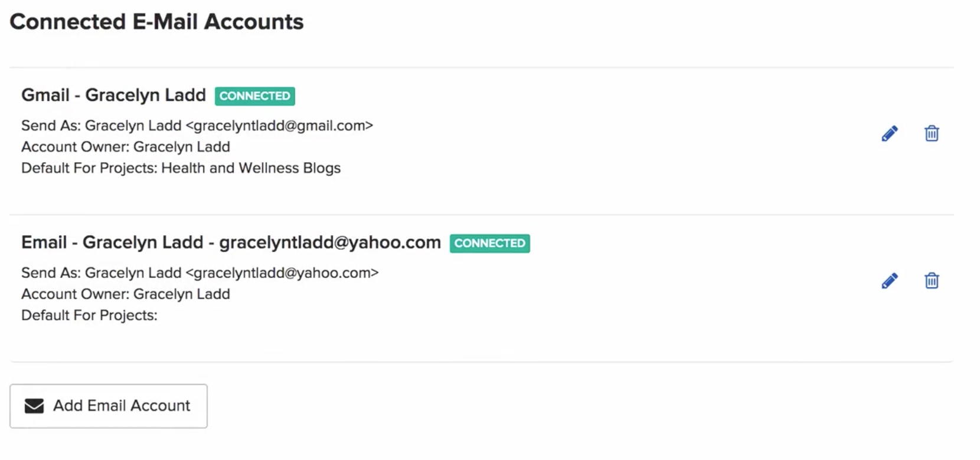Screen dimensions: 980x460
Task: Click the Add Email Account button label
Action: [122, 406]
